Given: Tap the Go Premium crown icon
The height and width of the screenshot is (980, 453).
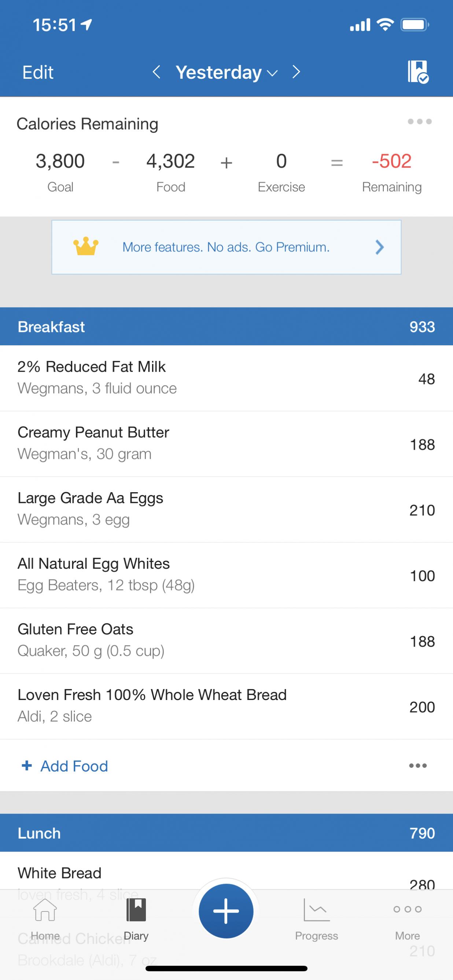Looking at the screenshot, I should pos(86,247).
